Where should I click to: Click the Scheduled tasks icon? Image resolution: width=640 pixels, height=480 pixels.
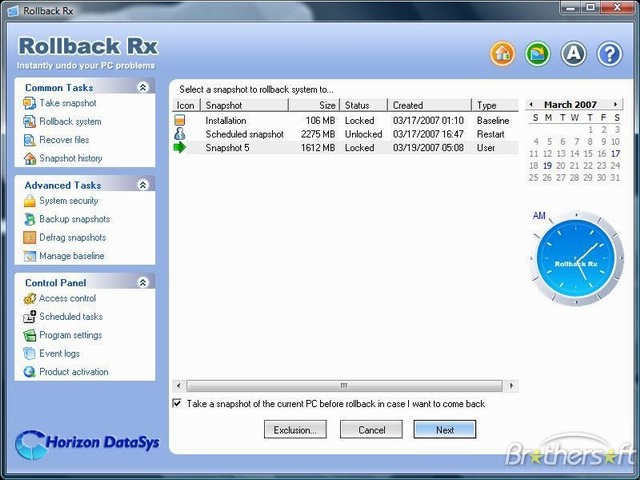coord(29,317)
